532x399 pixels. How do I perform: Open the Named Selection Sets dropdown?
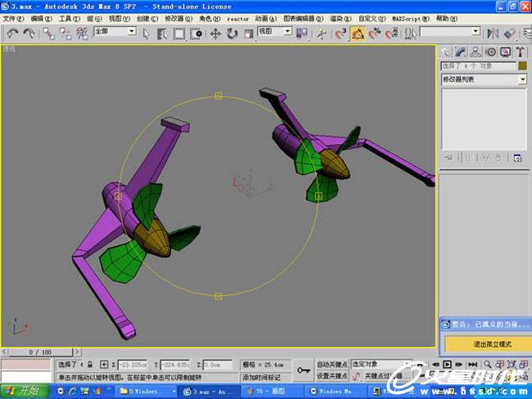[450, 32]
